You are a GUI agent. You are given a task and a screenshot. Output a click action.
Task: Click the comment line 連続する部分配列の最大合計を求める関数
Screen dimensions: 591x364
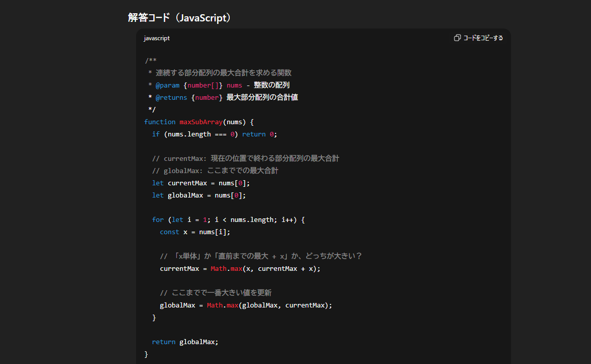coord(224,73)
